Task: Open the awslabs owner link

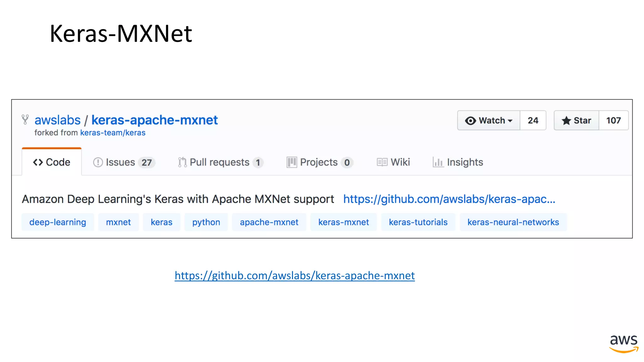Action: [58, 120]
